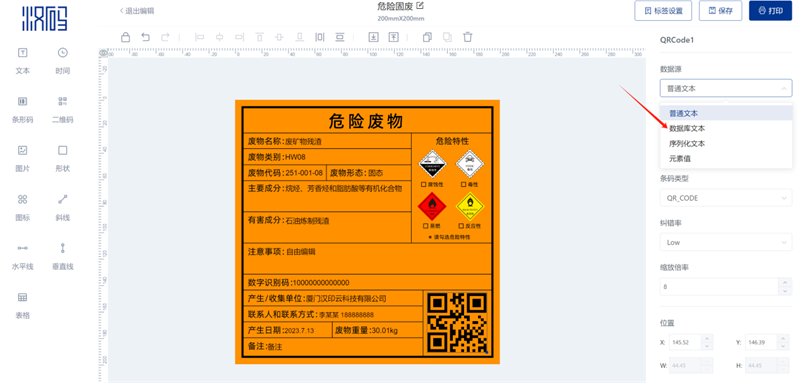Select the 垂直线 vertical line tool
This screenshot has height=383, width=800.
pyautogui.click(x=62, y=256)
